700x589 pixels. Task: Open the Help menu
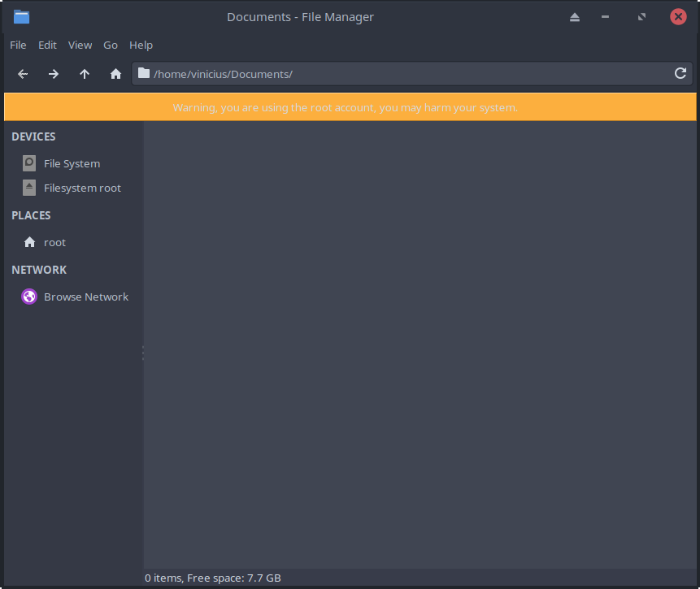pos(141,45)
